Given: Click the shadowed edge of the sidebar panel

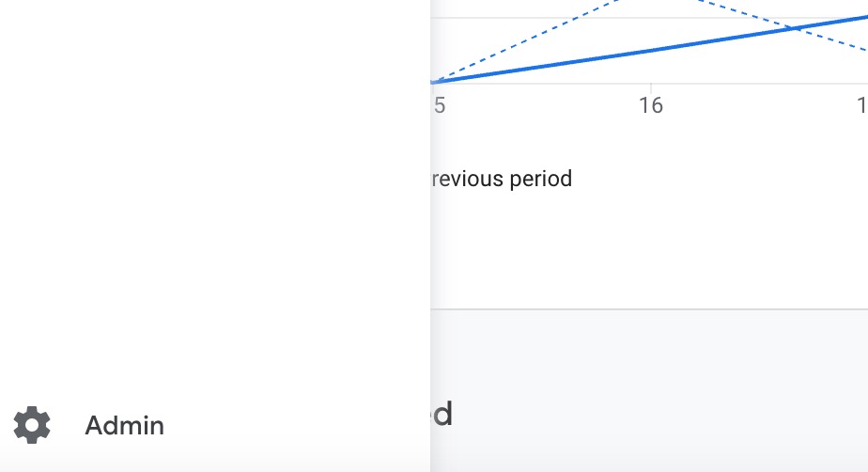Looking at the screenshot, I should click(432, 236).
